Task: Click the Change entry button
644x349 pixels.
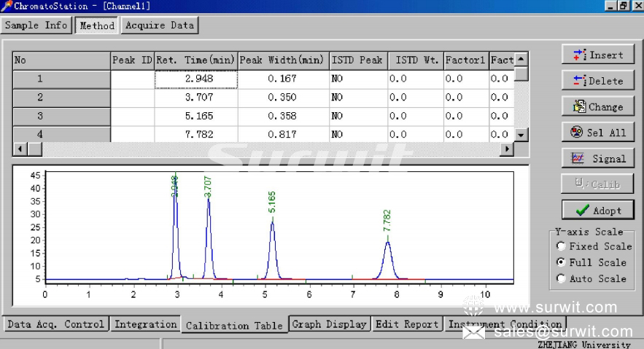Action: click(x=597, y=106)
